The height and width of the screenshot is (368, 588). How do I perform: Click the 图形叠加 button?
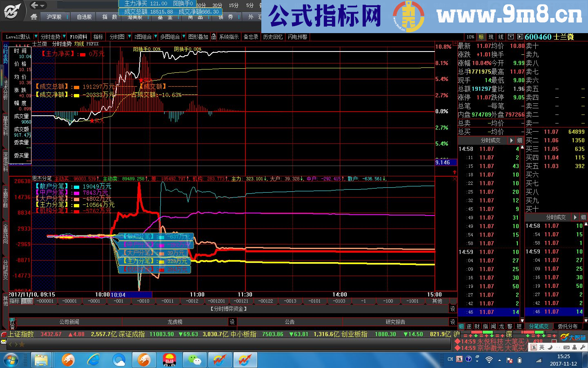pyautogui.click(x=198, y=37)
